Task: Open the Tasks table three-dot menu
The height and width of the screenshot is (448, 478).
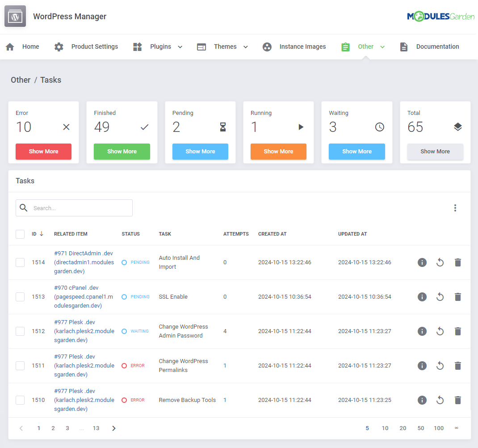Action: (x=455, y=208)
